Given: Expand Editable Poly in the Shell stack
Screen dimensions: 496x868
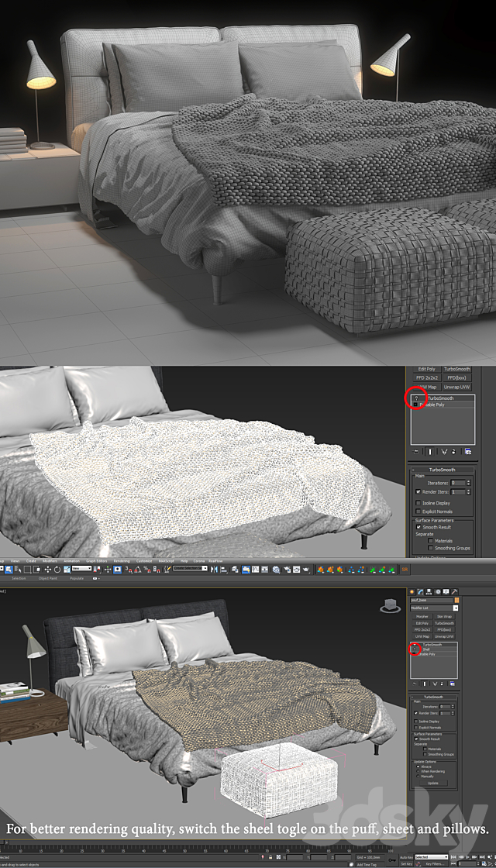Looking at the screenshot, I should tap(414, 654).
